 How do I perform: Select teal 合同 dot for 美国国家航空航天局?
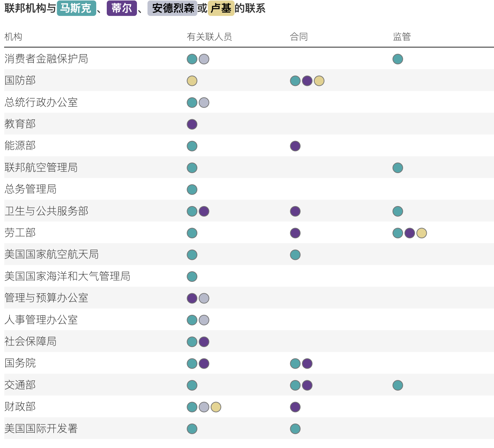295,255
